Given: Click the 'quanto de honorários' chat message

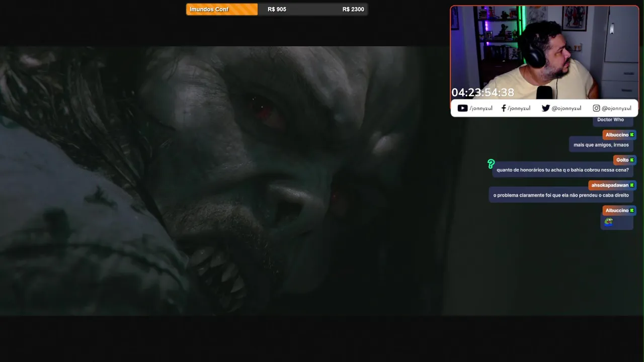Looking at the screenshot, I should [562, 170].
